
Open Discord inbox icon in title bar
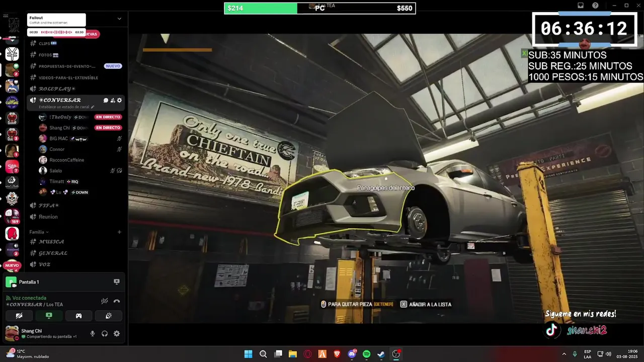tap(580, 6)
